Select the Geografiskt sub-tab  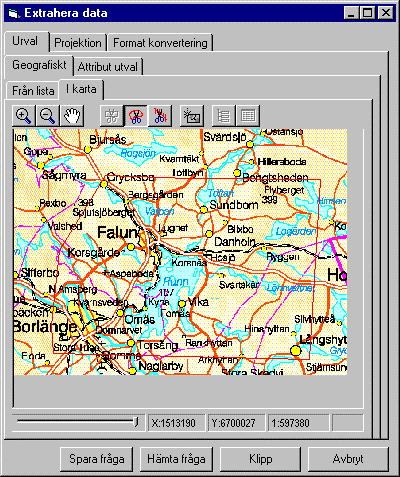[39, 65]
